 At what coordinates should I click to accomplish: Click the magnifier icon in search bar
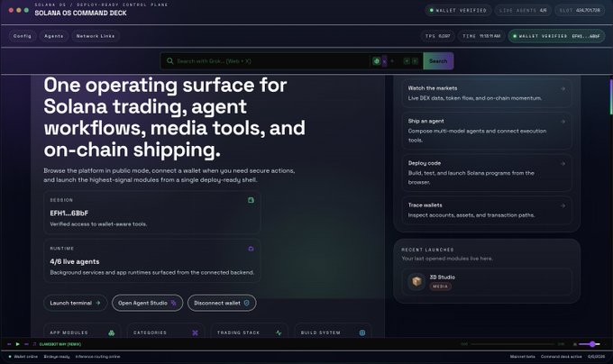point(169,61)
